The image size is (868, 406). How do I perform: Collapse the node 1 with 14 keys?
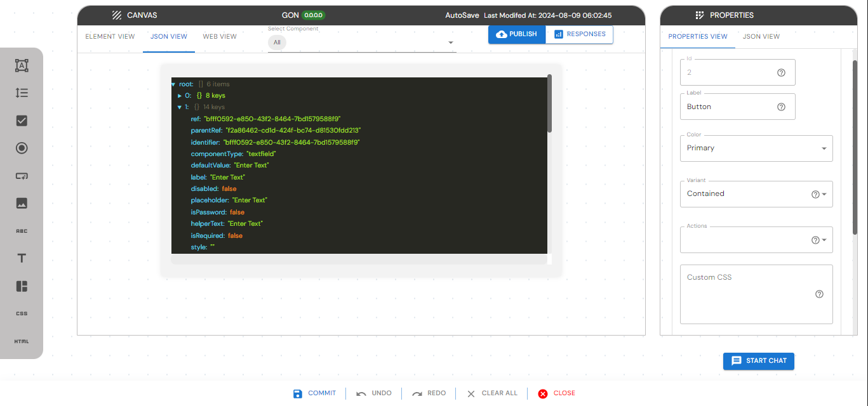[180, 107]
